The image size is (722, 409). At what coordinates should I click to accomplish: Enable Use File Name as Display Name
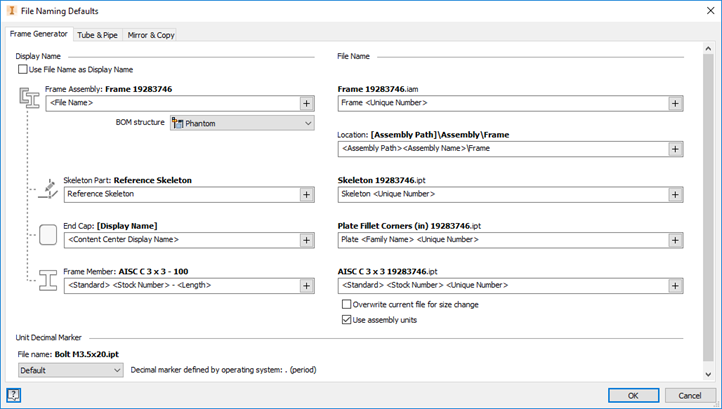[23, 70]
